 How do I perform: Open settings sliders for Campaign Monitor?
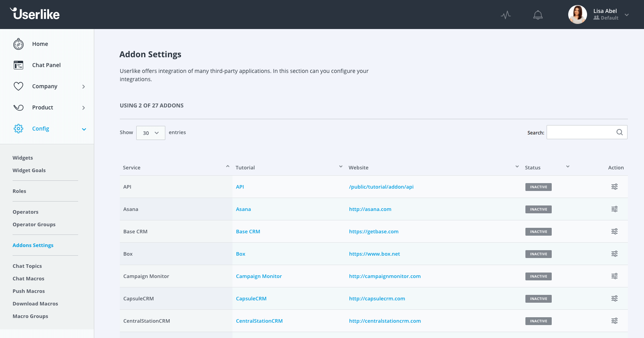(x=615, y=276)
